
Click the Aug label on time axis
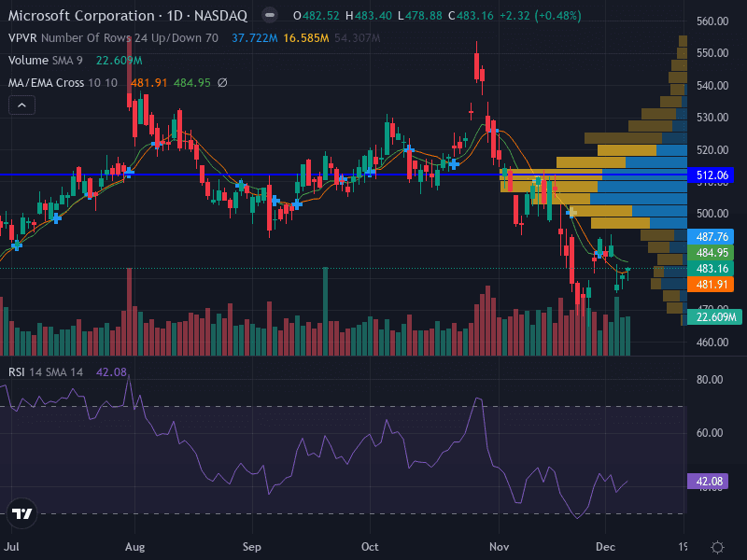[x=134, y=547]
